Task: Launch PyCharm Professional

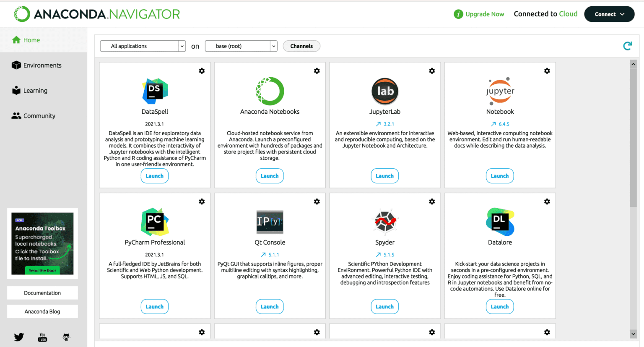Action: click(x=154, y=307)
